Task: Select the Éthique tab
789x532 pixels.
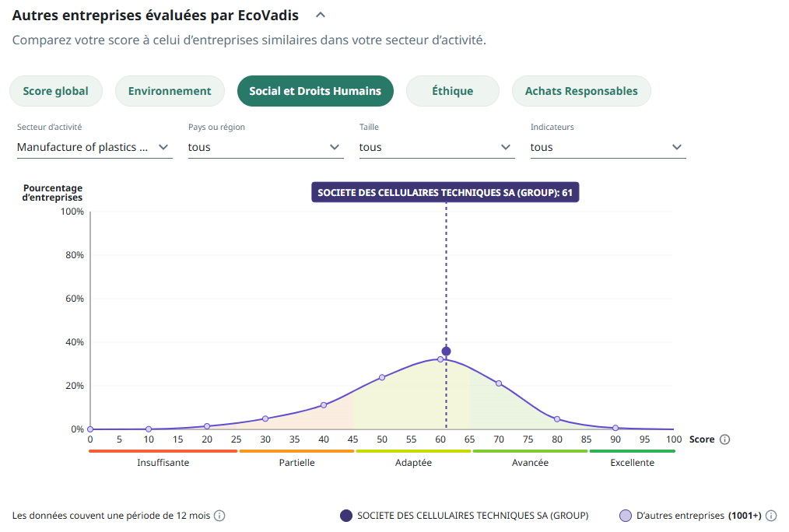Action: pos(452,90)
